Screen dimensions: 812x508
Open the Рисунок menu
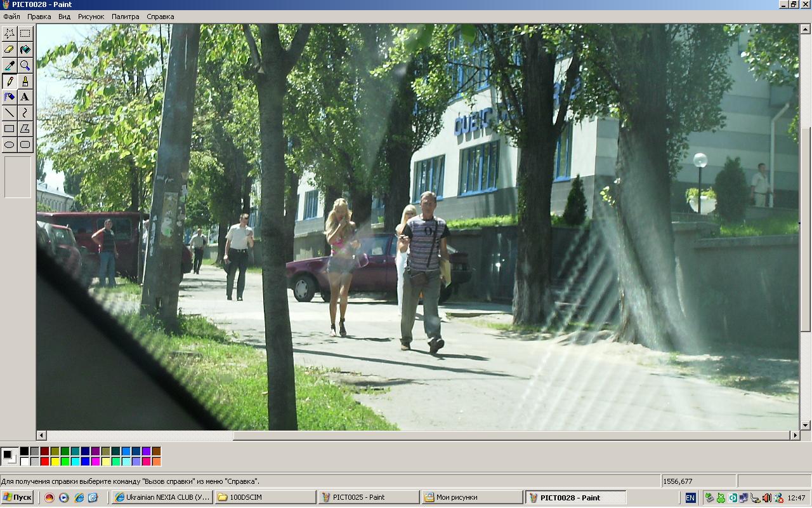click(x=91, y=17)
